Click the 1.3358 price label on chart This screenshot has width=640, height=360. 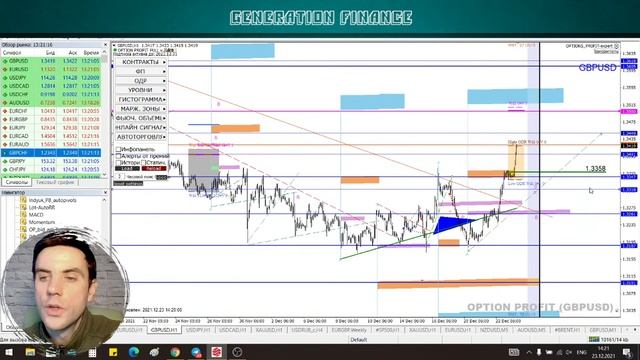pos(595,169)
